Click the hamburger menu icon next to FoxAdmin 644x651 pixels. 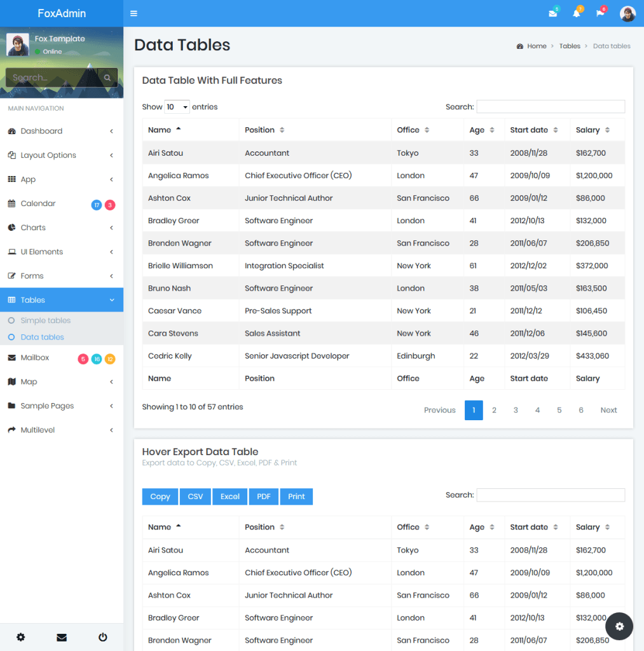pyautogui.click(x=133, y=13)
